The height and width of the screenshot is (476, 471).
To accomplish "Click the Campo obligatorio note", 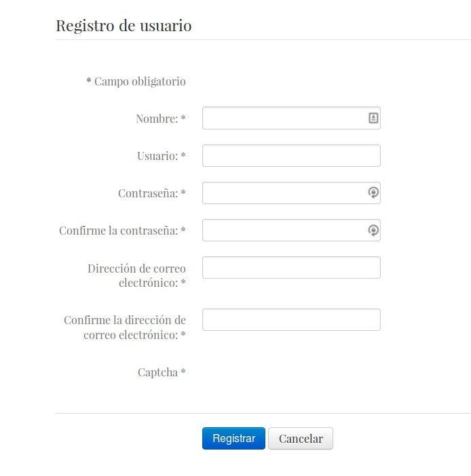I will [136, 81].
